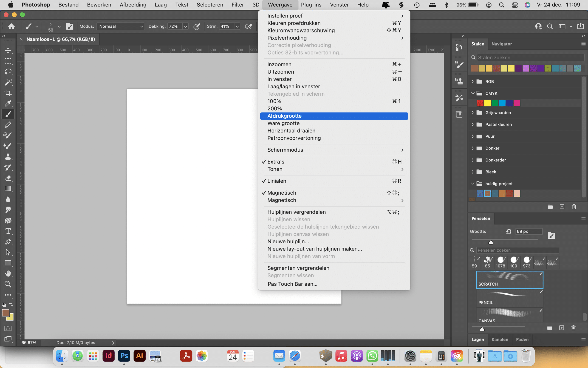
Task: Switch to the Navigator tab
Action: click(x=501, y=44)
